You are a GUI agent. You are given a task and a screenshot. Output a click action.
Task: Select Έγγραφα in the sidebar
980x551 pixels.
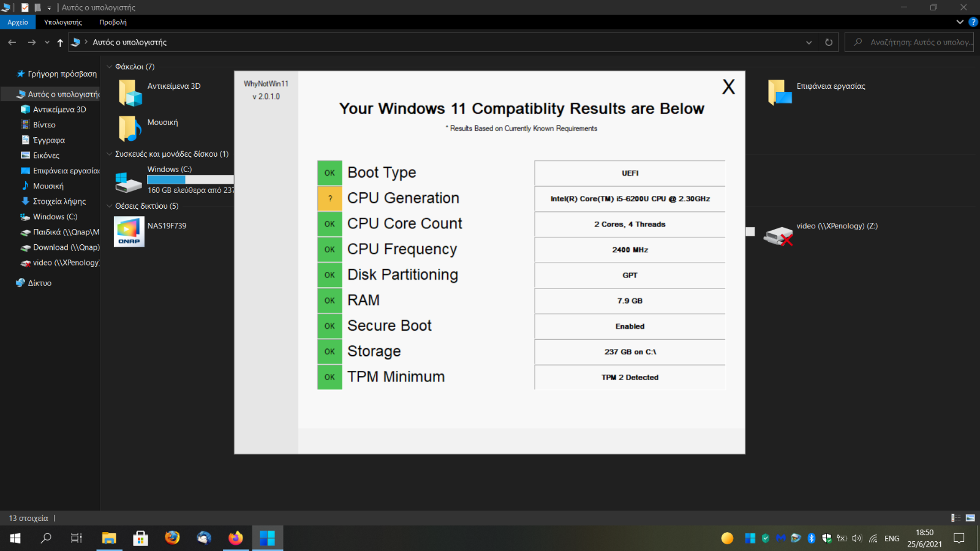click(43, 140)
